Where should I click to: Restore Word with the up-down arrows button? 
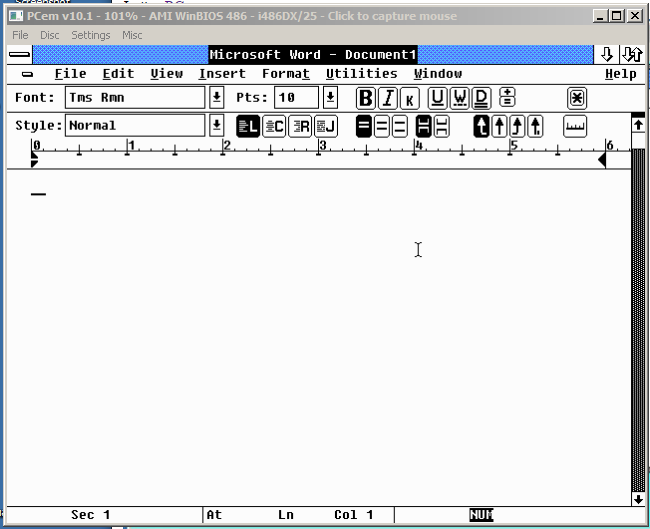coord(633,55)
